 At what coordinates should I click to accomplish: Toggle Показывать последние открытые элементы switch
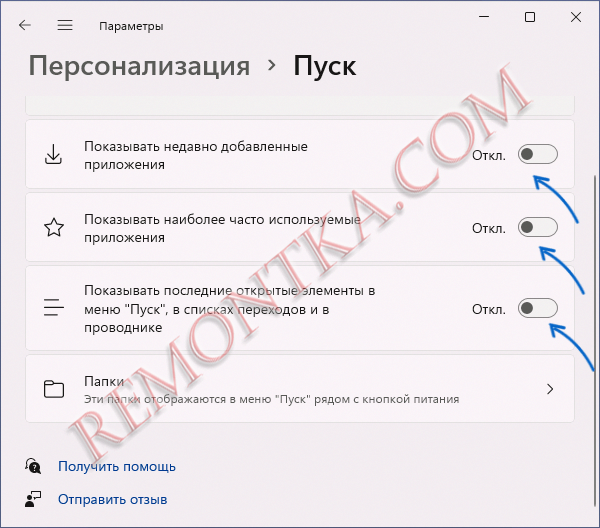538,308
